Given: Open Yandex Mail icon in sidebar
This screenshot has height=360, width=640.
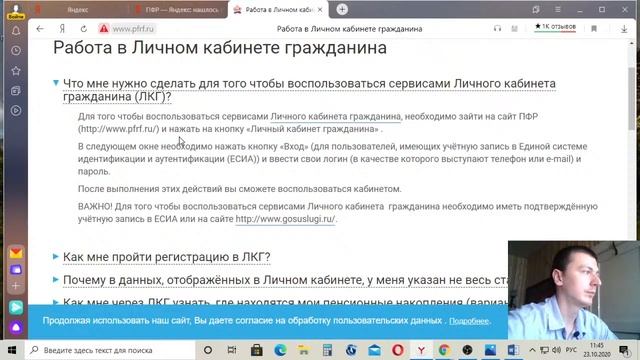Looking at the screenshot, I should click(x=16, y=253).
